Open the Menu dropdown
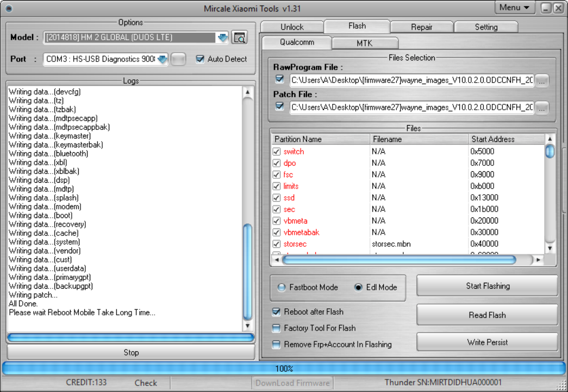 514,8
